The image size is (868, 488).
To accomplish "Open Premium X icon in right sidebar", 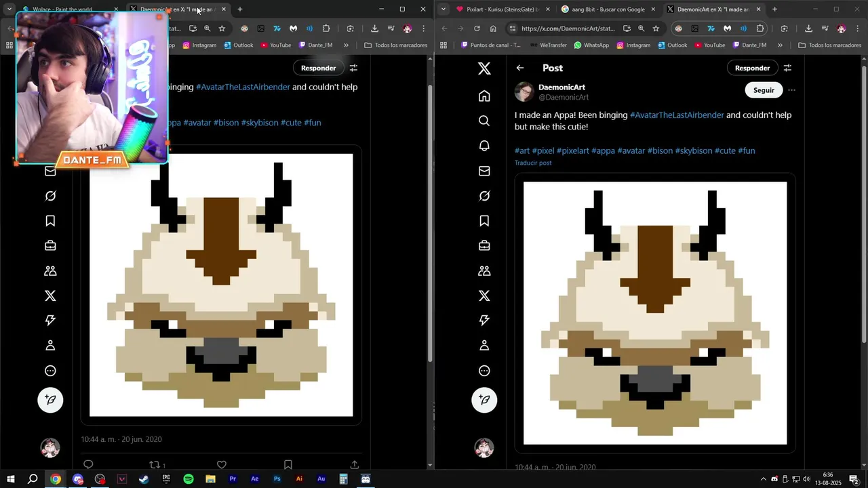I will point(484,296).
